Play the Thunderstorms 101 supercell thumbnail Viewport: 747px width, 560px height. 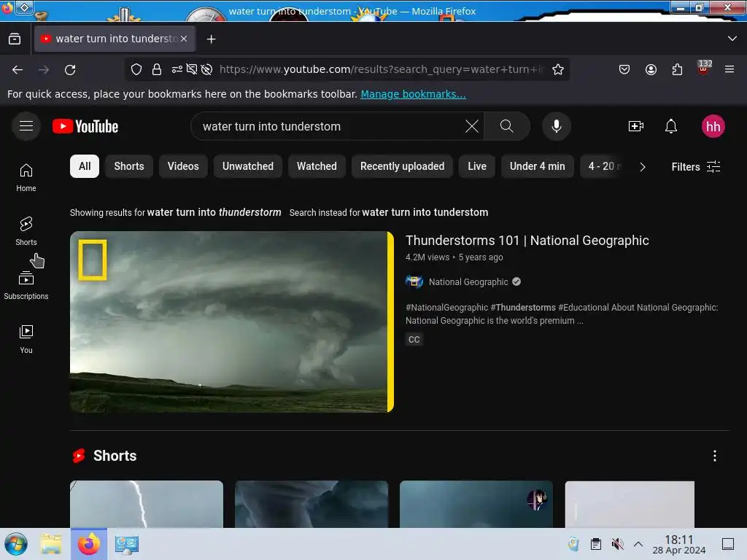pos(231,322)
